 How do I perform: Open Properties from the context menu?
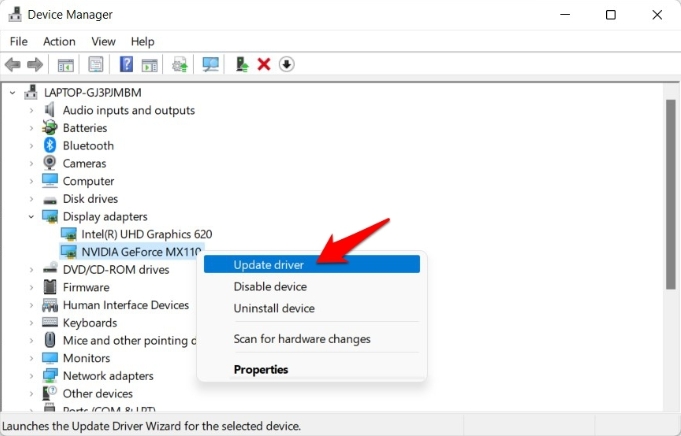(x=312, y=369)
